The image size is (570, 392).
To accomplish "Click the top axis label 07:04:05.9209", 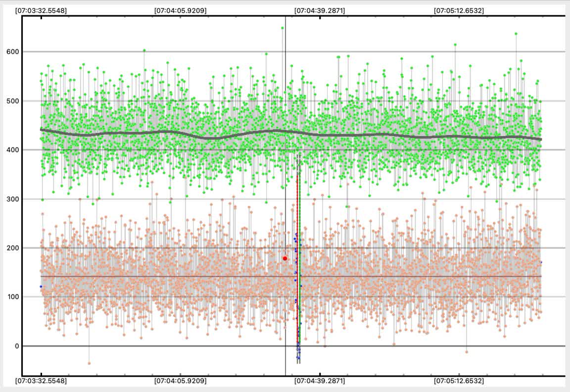I will tap(180, 10).
